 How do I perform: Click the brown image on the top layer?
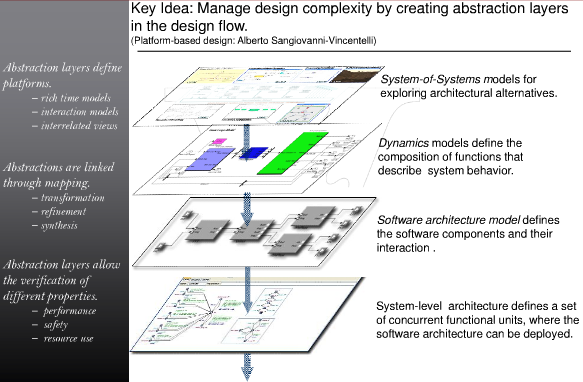[354, 75]
